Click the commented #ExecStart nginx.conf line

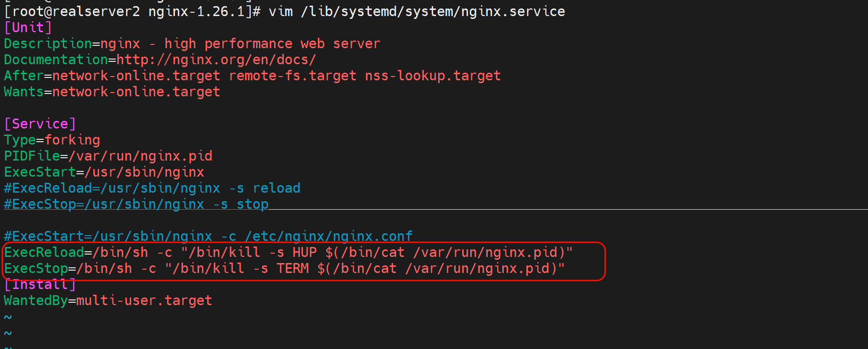pos(208,236)
